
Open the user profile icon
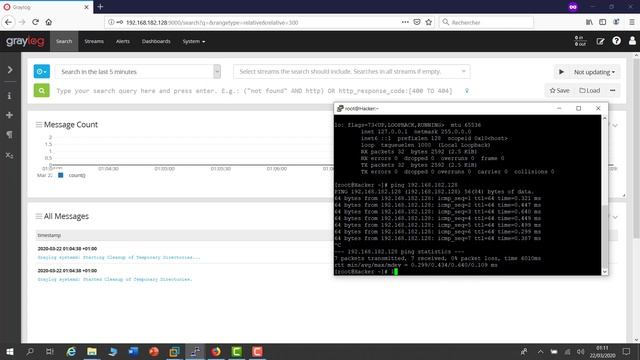pyautogui.click(x=632, y=41)
